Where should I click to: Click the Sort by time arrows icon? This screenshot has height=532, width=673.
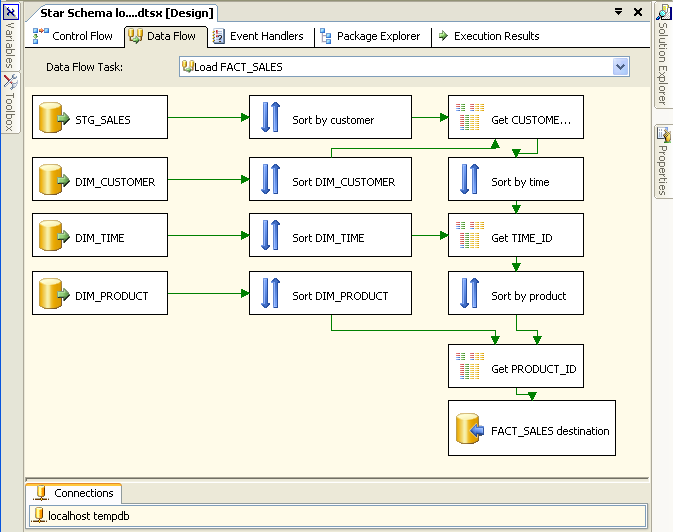(x=470, y=179)
